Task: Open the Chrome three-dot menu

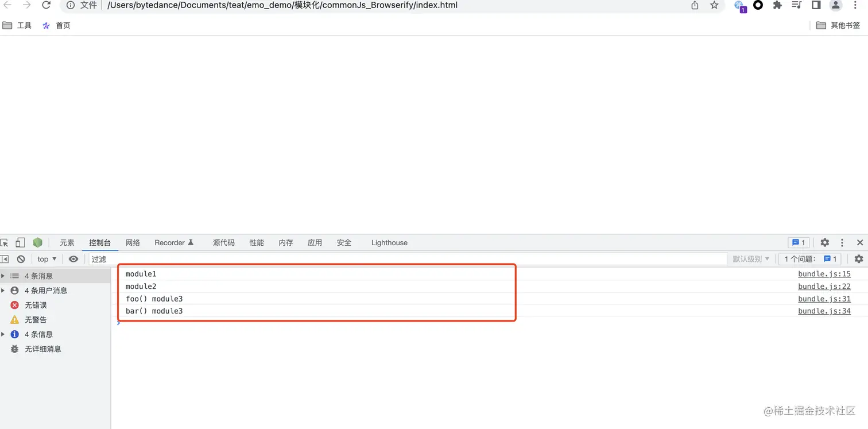Action: (855, 5)
